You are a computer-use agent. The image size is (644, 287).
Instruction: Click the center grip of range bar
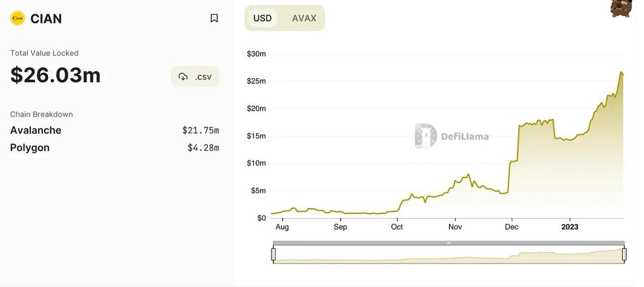(449, 243)
